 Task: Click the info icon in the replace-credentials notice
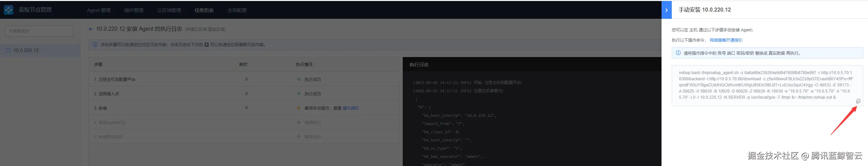point(678,53)
